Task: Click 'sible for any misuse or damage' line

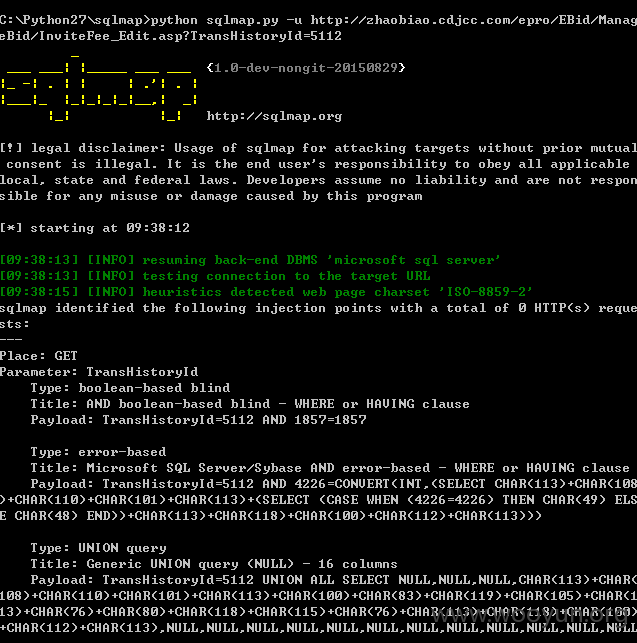Action: point(211,196)
